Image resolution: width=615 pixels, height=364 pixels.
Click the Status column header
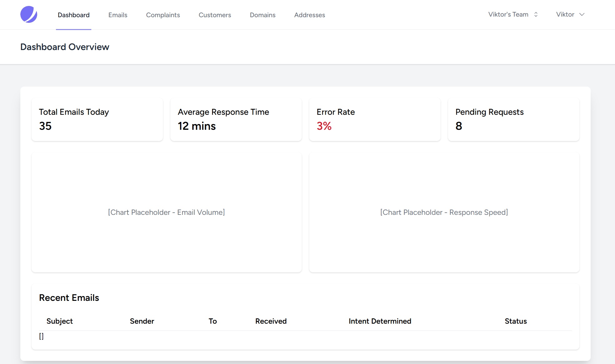[515, 321]
